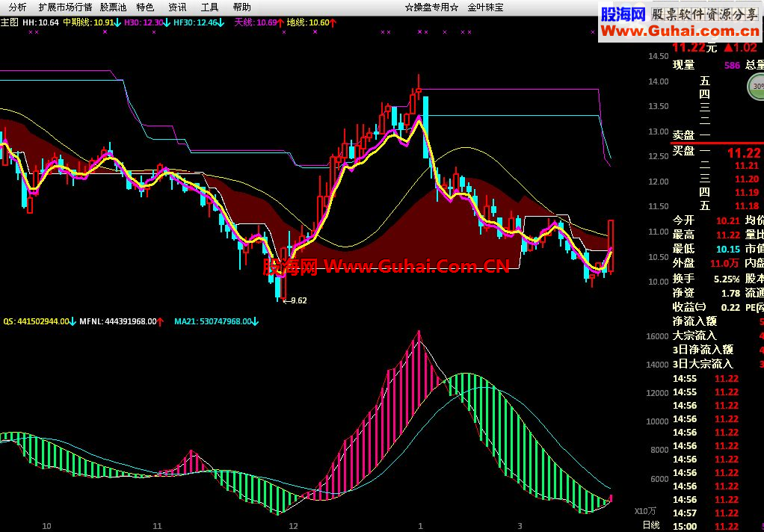Click the bid price 11.18
Screen dimensions: 764x532
(x=747, y=205)
